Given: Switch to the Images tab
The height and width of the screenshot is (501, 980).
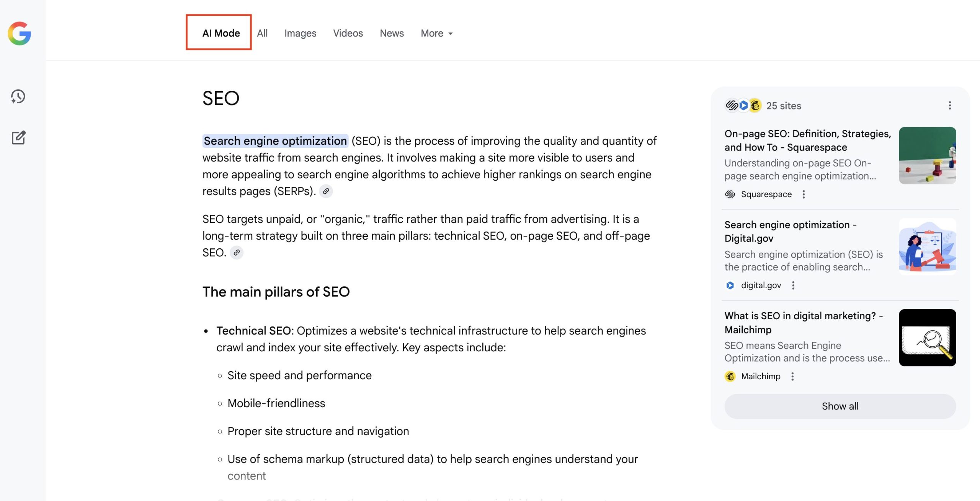Looking at the screenshot, I should 300,33.
